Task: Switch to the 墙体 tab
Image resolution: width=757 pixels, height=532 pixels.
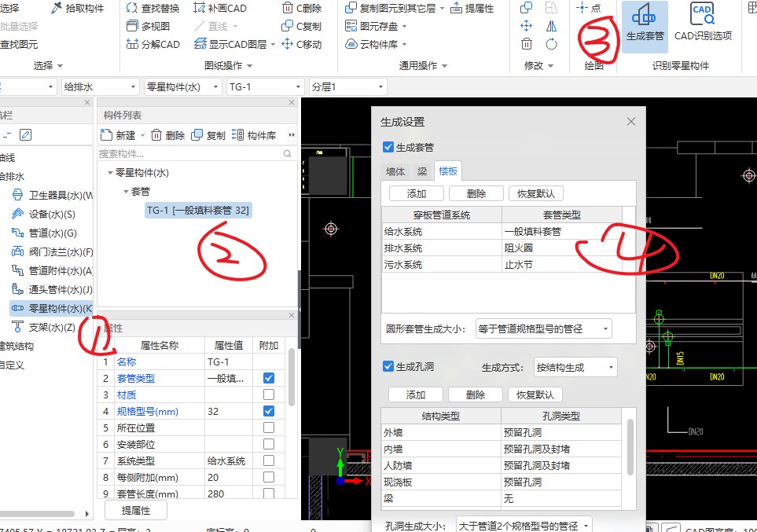Action: tap(395, 171)
